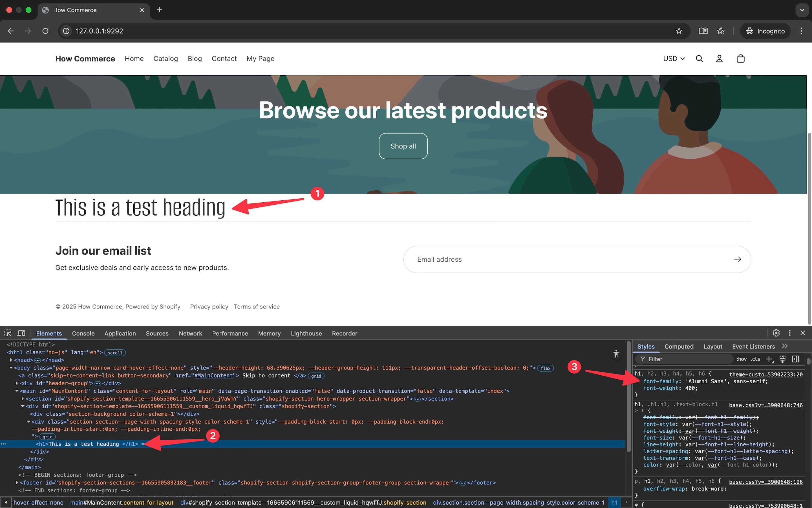
Task: Bookmark this page with the star icon
Action: point(679,31)
